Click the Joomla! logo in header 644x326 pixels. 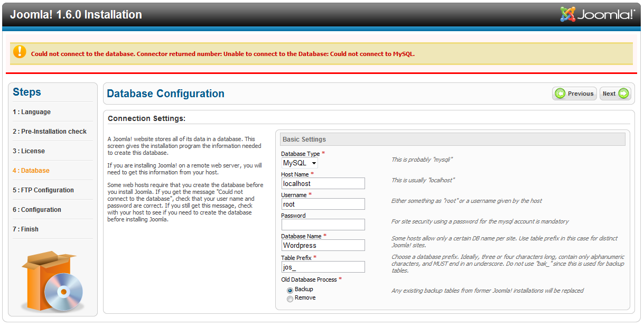(x=598, y=14)
